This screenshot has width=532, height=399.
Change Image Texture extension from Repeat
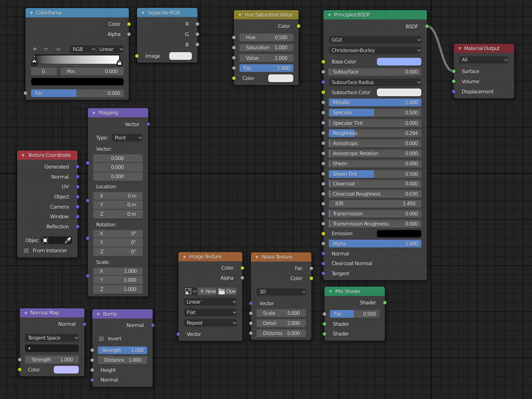click(x=210, y=323)
